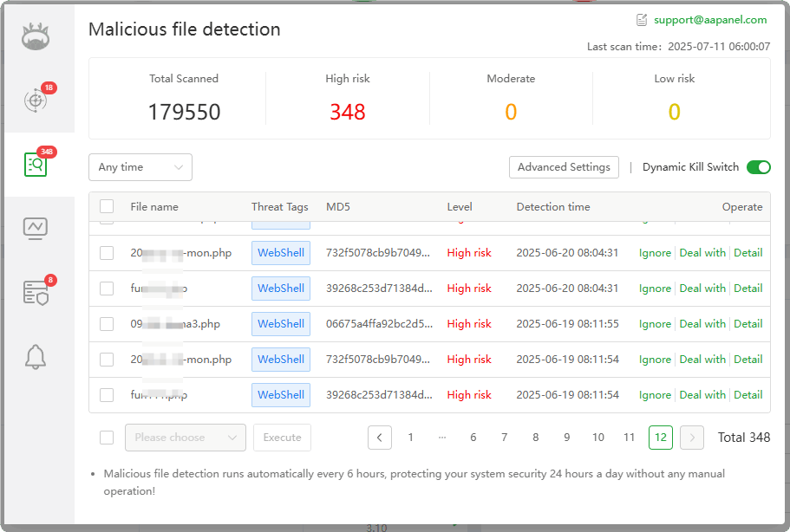Click the WebShell tag on 09ma3.php row
The width and height of the screenshot is (790, 532).
pyautogui.click(x=280, y=323)
